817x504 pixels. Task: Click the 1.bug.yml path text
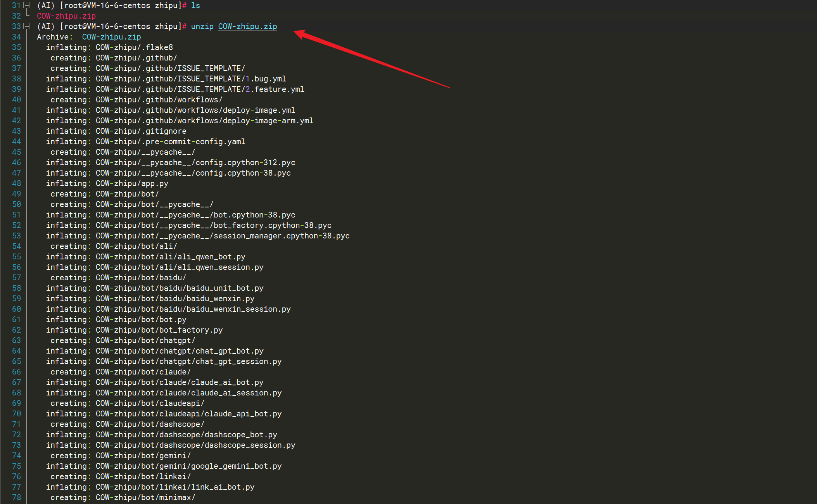(266, 79)
